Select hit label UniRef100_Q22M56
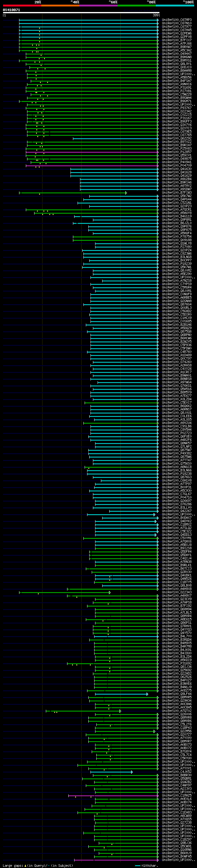197x868 pixels. [x=177, y=731]
